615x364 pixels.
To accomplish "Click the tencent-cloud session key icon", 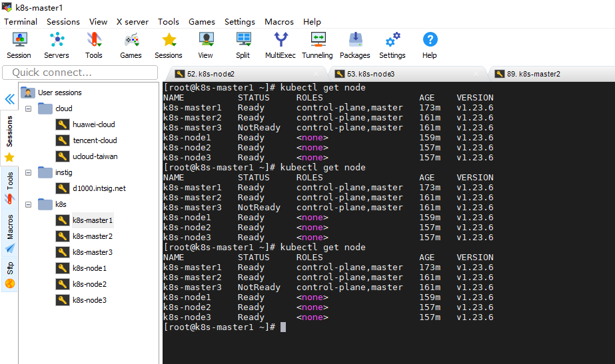I will [x=63, y=140].
